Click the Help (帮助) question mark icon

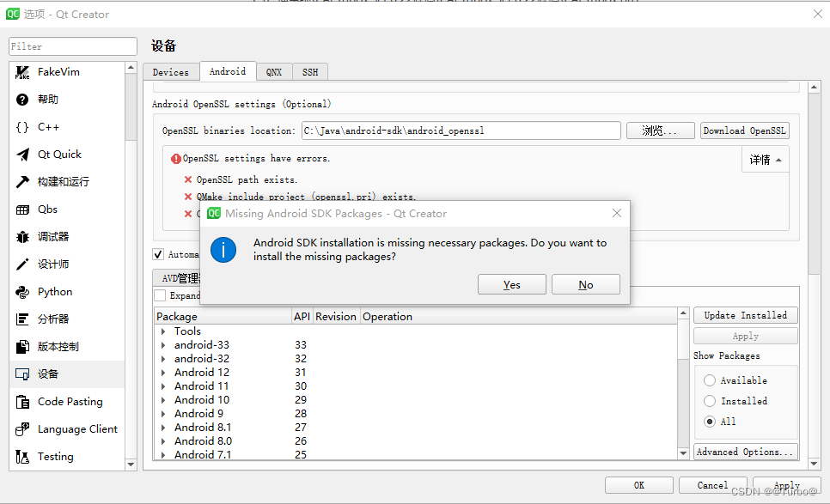[x=22, y=100]
